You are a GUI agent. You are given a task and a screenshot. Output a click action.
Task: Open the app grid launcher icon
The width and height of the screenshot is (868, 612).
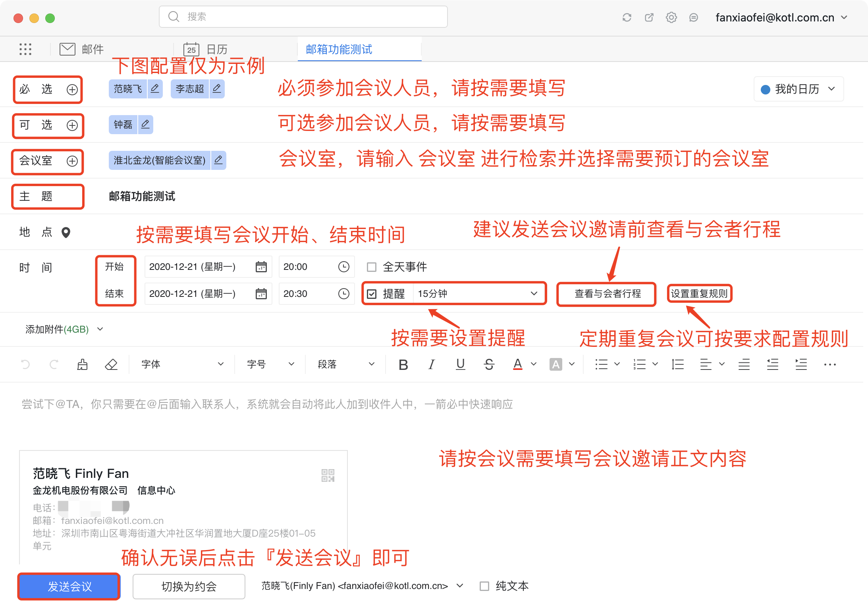point(25,49)
